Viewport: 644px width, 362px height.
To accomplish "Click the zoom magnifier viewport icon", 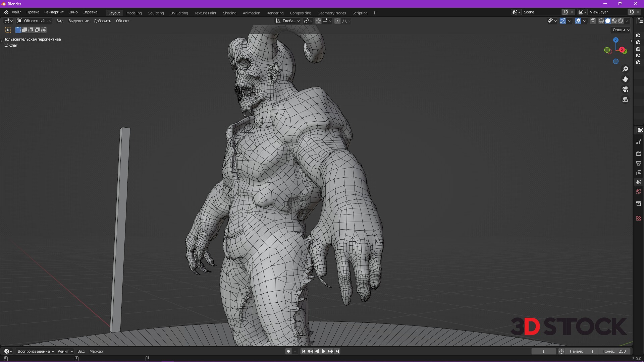I will click(625, 69).
